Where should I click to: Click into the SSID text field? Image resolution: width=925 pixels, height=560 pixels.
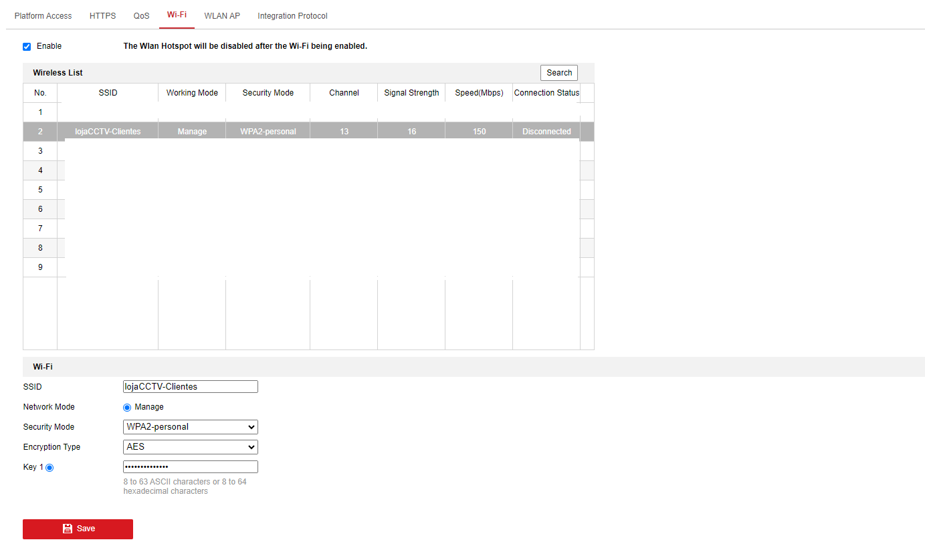[x=191, y=386]
